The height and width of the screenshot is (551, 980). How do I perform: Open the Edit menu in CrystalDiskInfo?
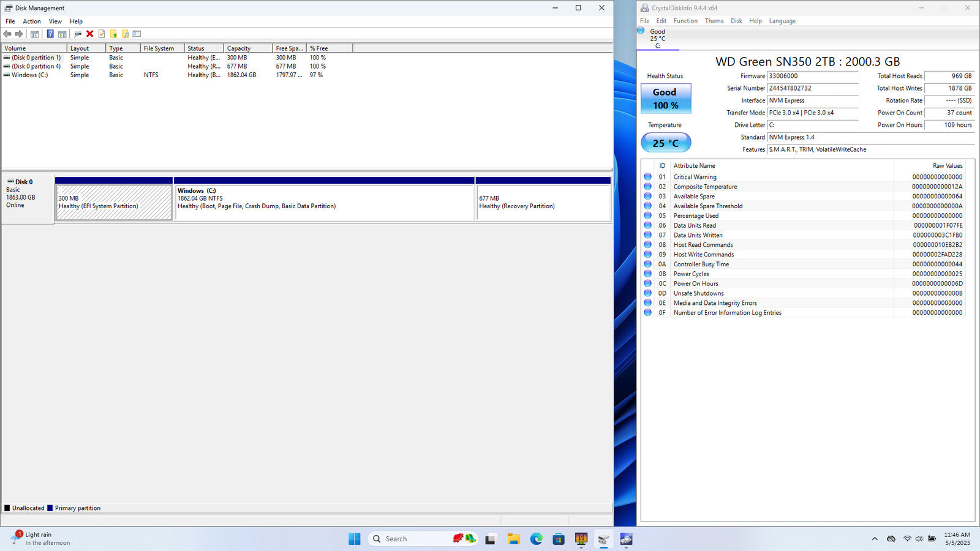click(661, 21)
